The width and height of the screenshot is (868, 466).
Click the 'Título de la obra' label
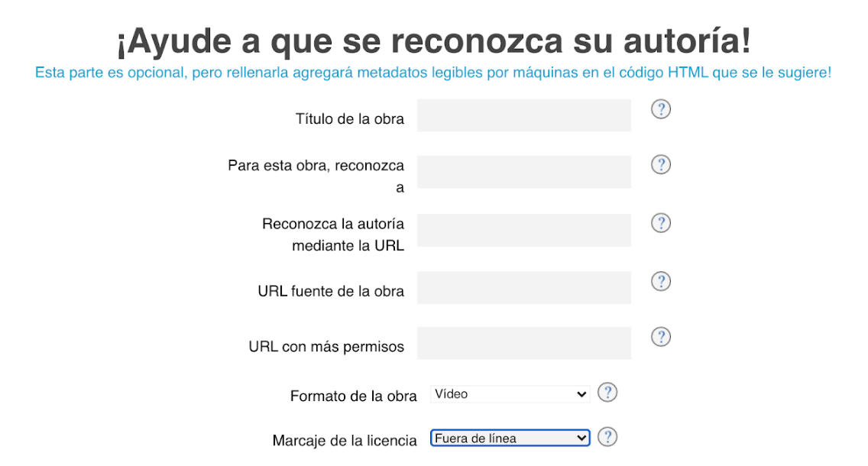pyautogui.click(x=350, y=118)
